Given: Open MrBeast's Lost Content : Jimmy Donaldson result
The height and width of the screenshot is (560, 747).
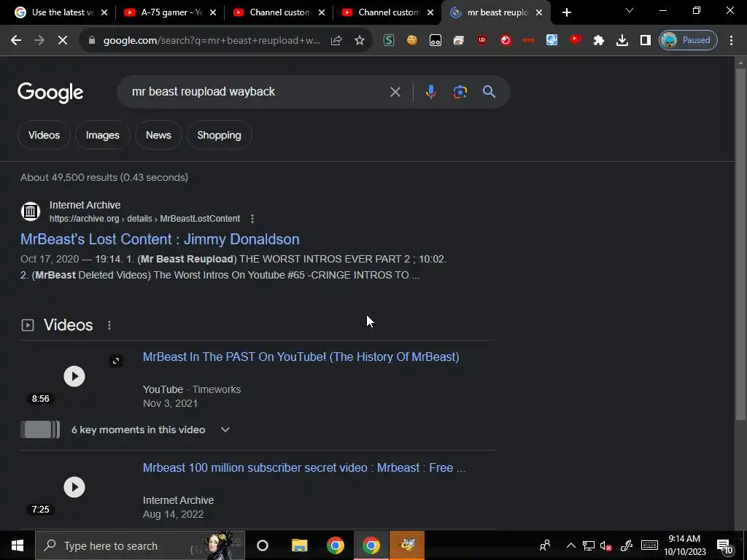Looking at the screenshot, I should (x=160, y=239).
